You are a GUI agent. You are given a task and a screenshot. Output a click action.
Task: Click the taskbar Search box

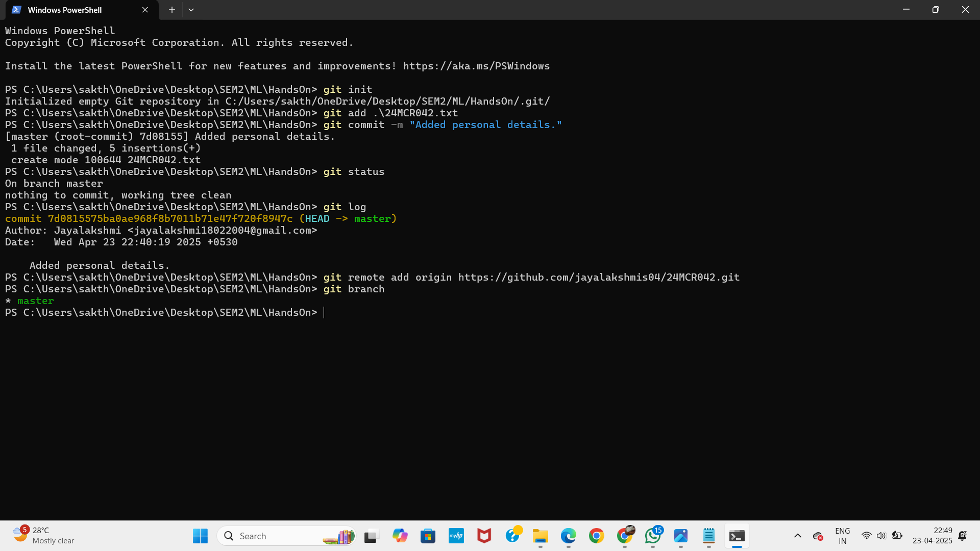point(286,536)
